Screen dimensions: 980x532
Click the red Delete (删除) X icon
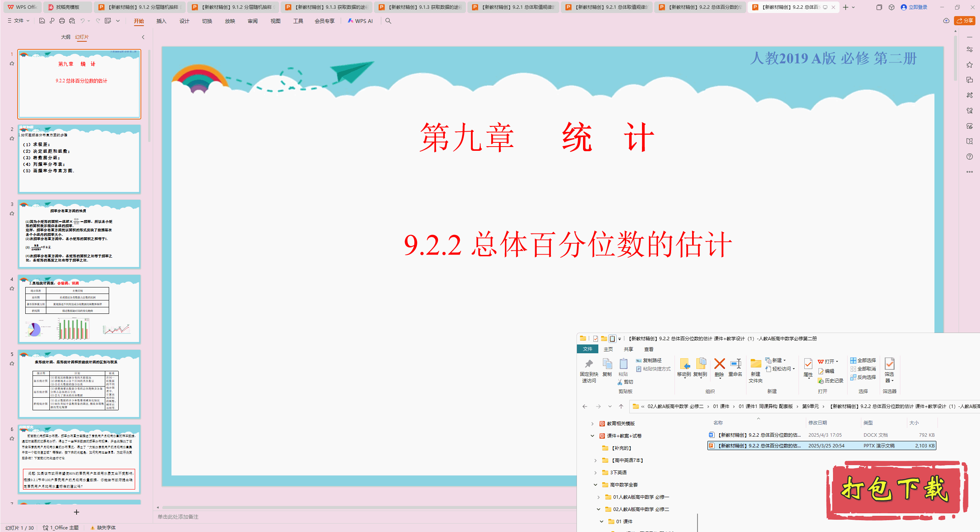coord(719,368)
